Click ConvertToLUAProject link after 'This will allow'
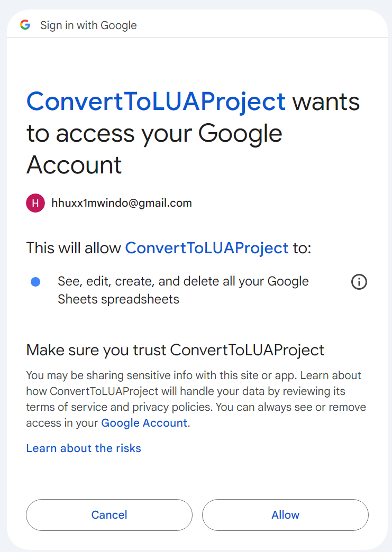The width and height of the screenshot is (392, 552). pyautogui.click(x=207, y=247)
